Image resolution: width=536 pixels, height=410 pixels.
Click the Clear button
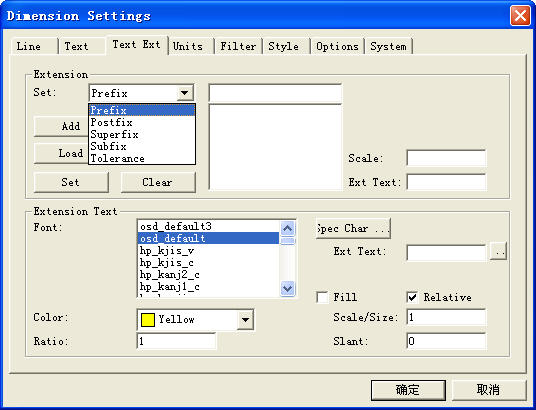point(158,182)
